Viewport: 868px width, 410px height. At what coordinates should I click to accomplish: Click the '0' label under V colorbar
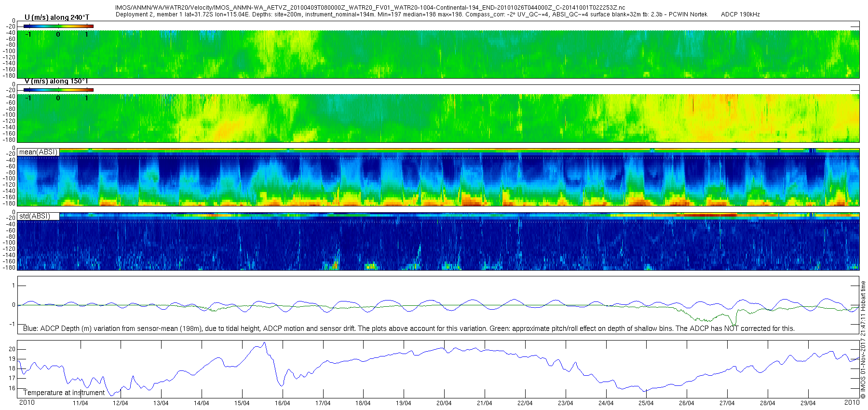pyautogui.click(x=58, y=98)
